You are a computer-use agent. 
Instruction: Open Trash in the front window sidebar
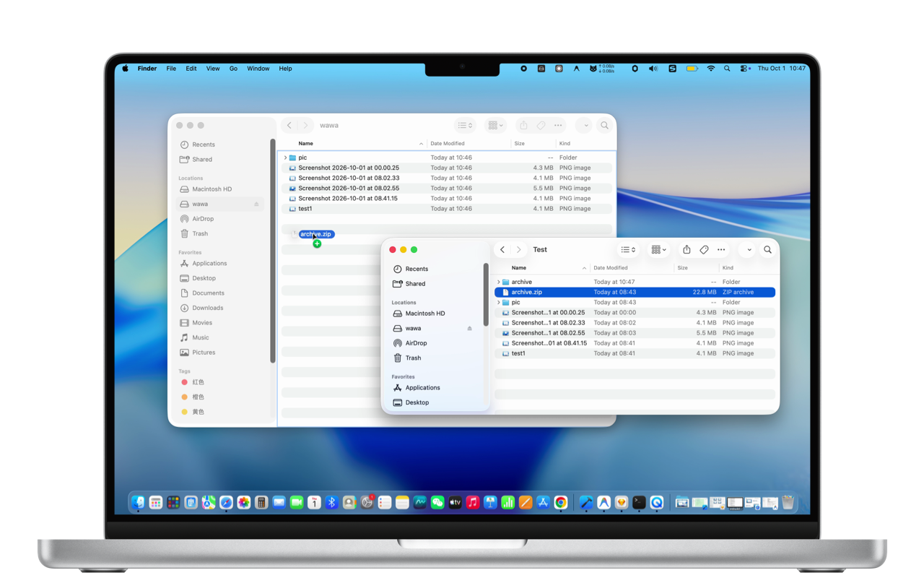tap(413, 358)
